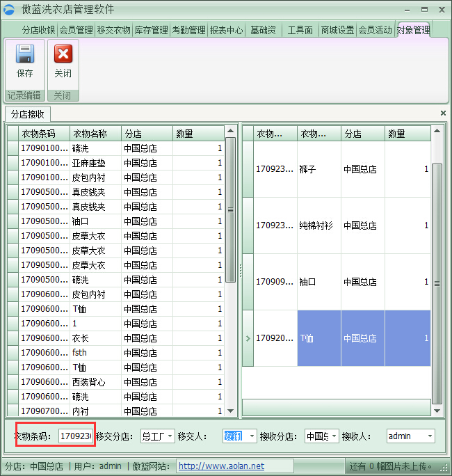Select the 纯棉衬衫 row in right table
452x476 pixels.
click(337, 225)
